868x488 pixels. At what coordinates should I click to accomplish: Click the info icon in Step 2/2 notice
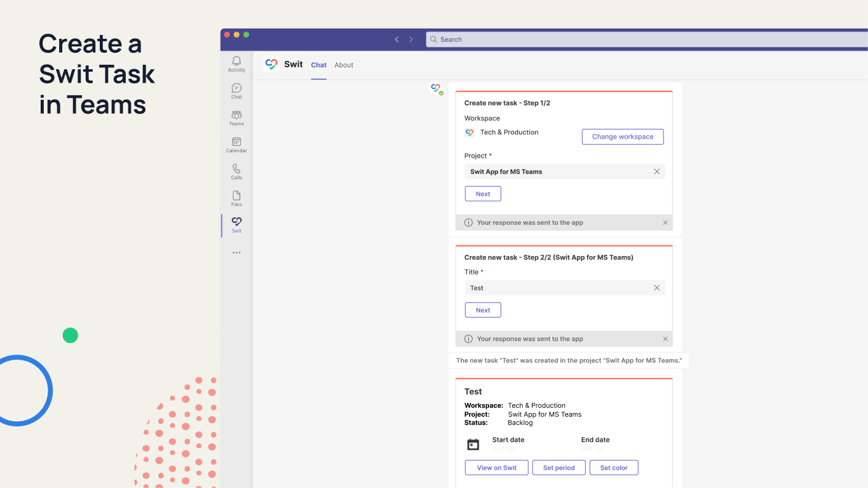click(468, 339)
